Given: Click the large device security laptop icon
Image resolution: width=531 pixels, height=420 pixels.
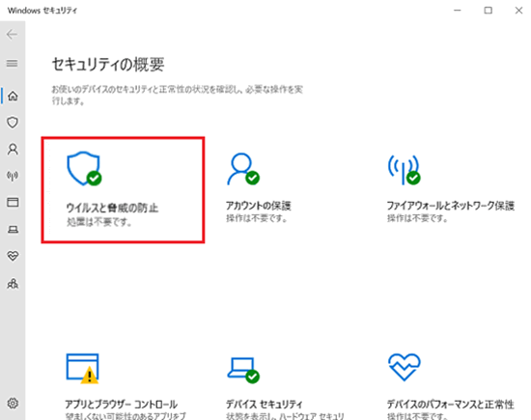Looking at the screenshot, I should point(243,370).
